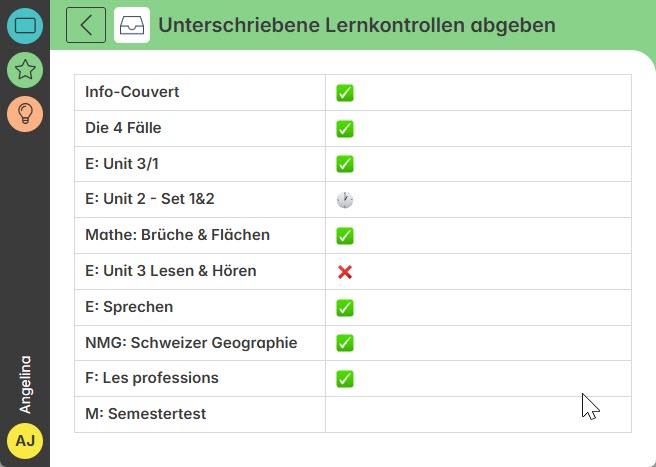Click the clock status for E: Unit 2
The height and width of the screenshot is (467, 656).
coord(345,200)
